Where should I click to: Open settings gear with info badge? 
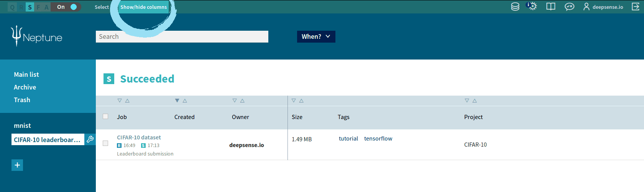(532, 7)
